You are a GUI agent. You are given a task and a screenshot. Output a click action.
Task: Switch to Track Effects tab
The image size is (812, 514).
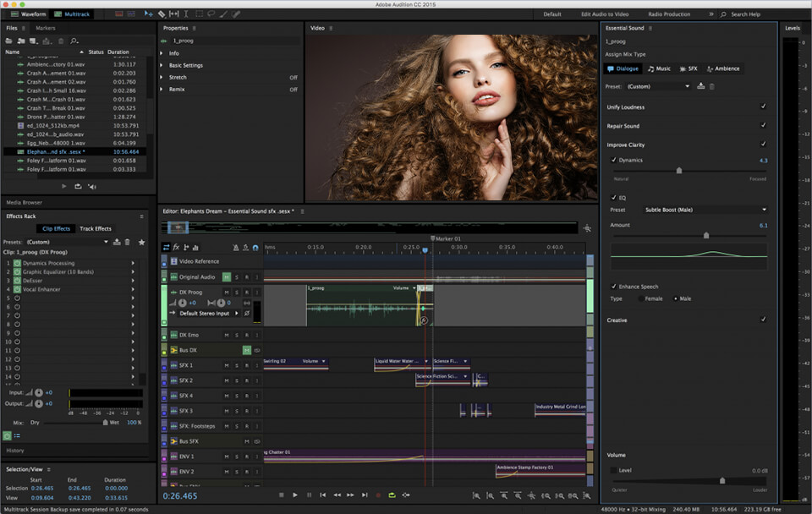point(96,228)
